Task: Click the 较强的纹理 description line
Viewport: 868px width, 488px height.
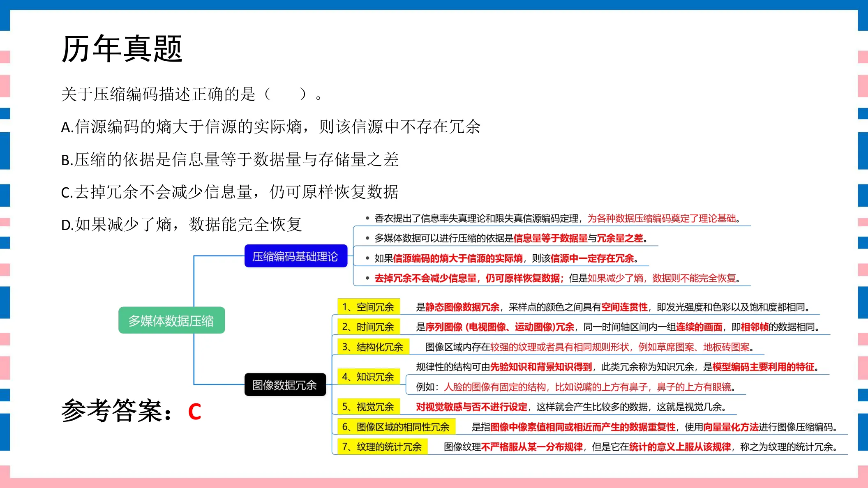Action: click(x=590, y=347)
